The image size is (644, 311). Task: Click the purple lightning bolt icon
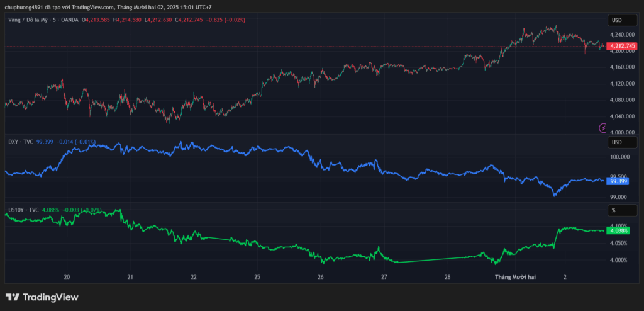pos(604,128)
